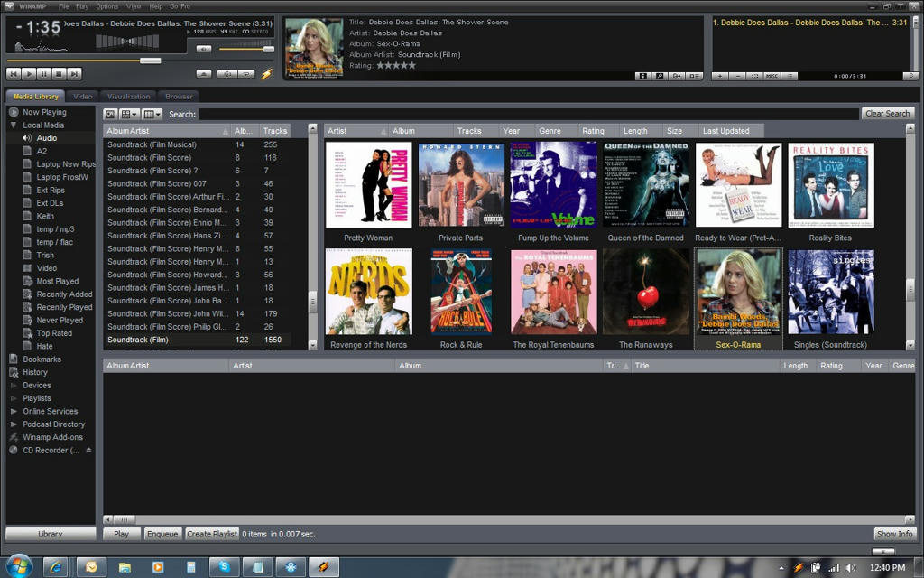Switch to the Visualization tab
Screen dimensions: 924x578
click(128, 96)
